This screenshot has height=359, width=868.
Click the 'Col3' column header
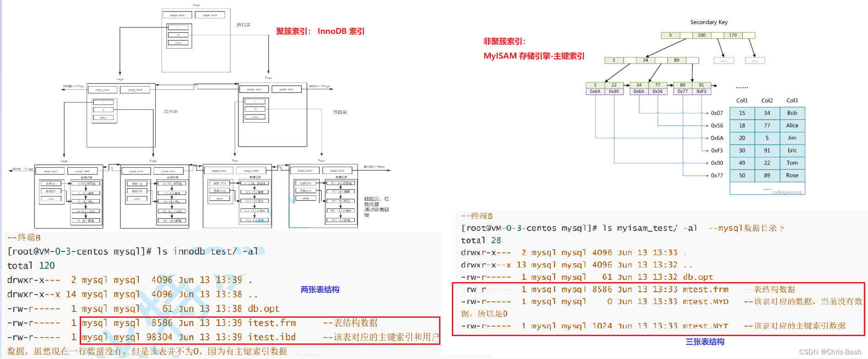[792, 100]
